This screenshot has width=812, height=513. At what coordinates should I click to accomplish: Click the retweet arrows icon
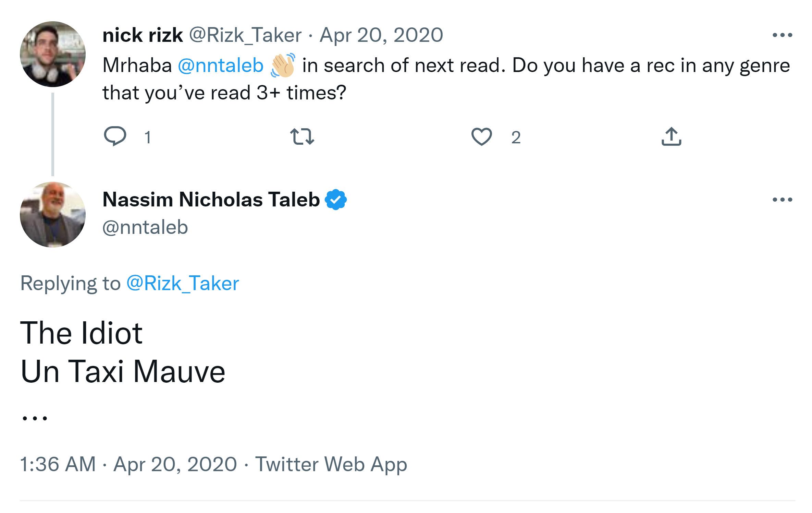[302, 136]
